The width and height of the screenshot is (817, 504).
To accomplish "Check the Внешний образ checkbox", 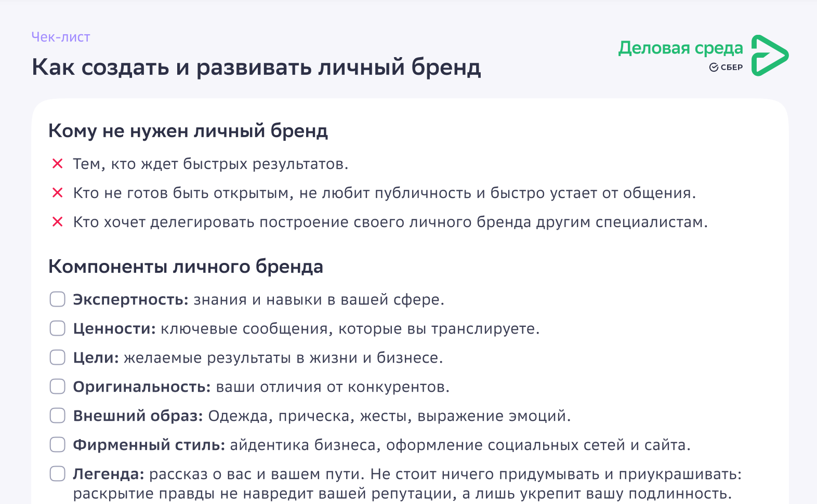I will 57,416.
